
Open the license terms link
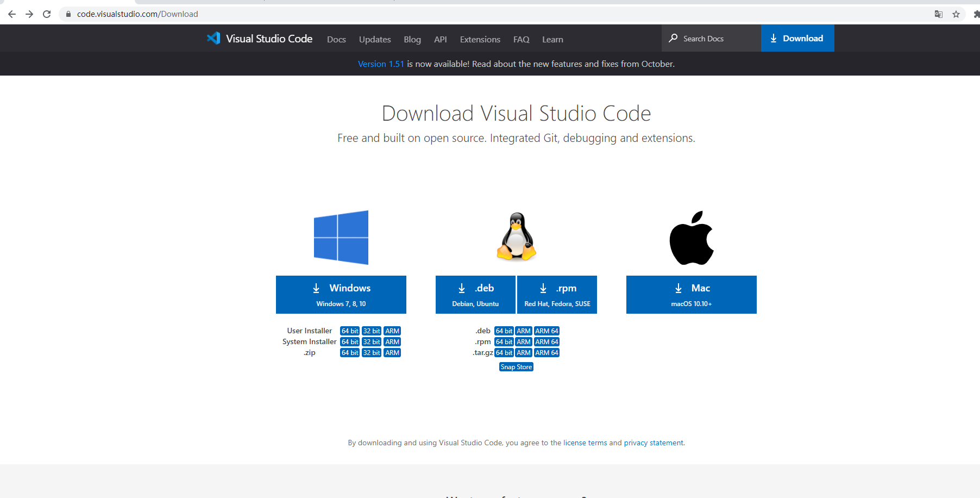[585, 443]
